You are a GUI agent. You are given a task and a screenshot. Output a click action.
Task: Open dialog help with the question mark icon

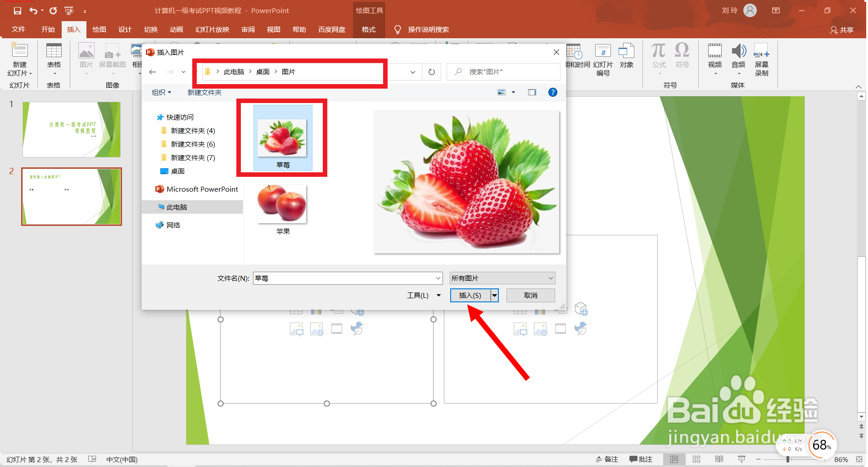[552, 92]
